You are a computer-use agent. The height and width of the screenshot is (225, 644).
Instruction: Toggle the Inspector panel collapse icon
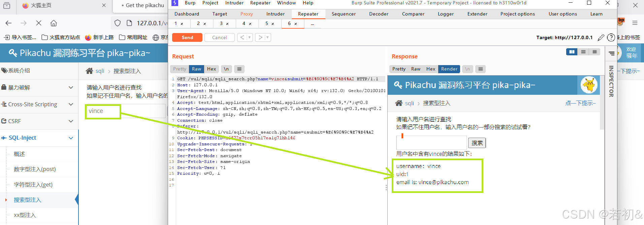pos(612,53)
